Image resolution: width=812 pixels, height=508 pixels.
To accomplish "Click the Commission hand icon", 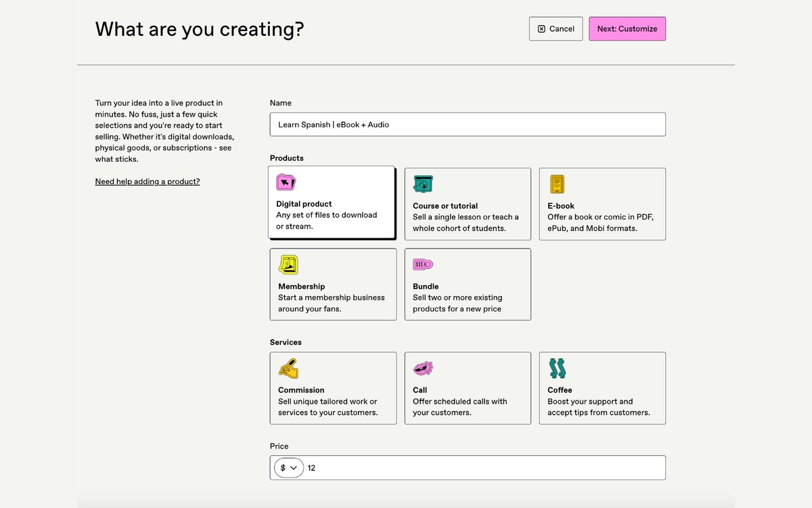I will 288,368.
